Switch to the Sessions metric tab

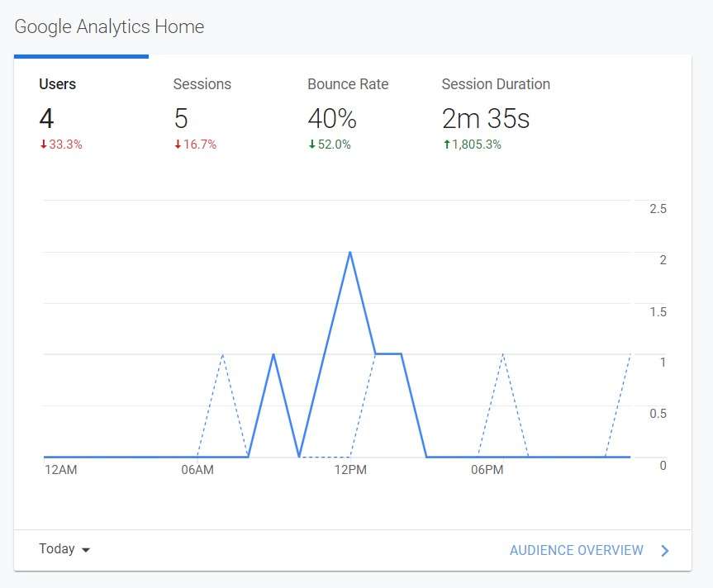pyautogui.click(x=215, y=111)
